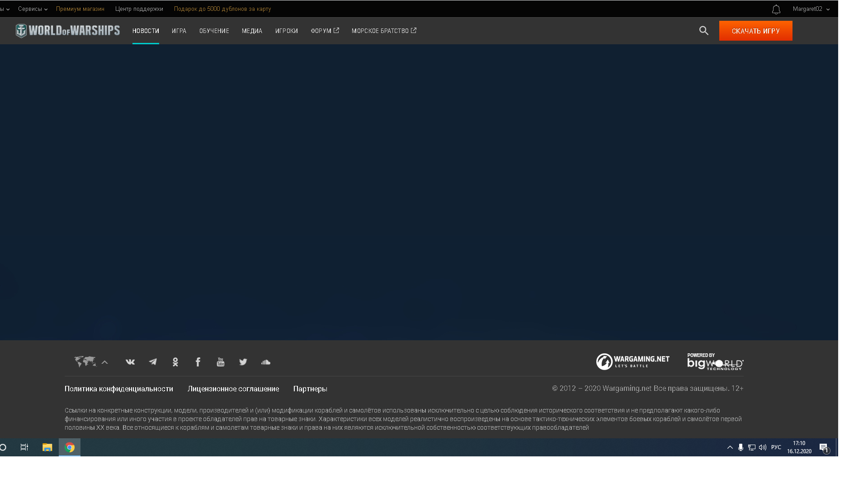Open File Explorer from the taskbar
868x488 pixels.
tap(47, 447)
